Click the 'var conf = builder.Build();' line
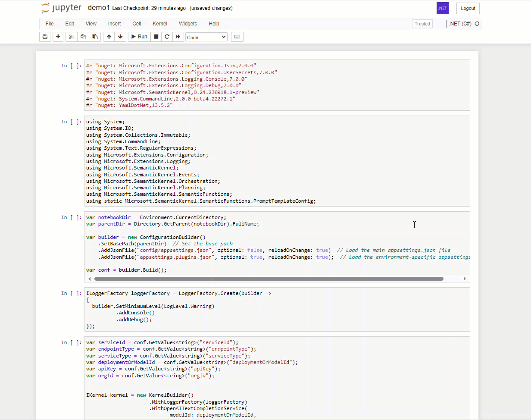This screenshot has width=531, height=420. pyautogui.click(x=126, y=270)
